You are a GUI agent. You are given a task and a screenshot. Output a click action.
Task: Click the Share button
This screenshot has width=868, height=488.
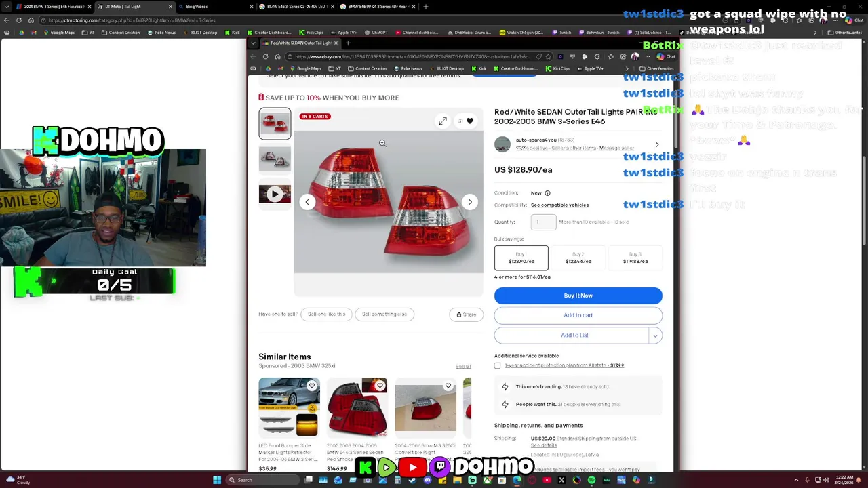(x=466, y=314)
